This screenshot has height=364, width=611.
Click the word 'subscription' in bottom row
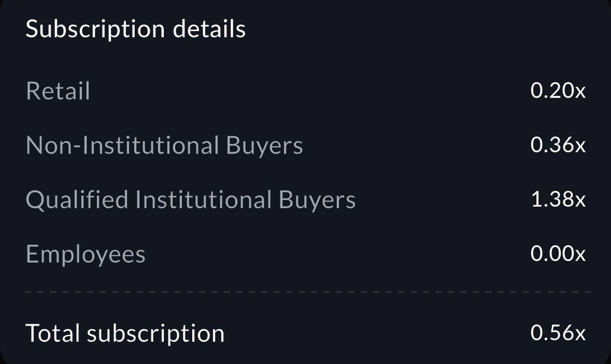(x=155, y=334)
